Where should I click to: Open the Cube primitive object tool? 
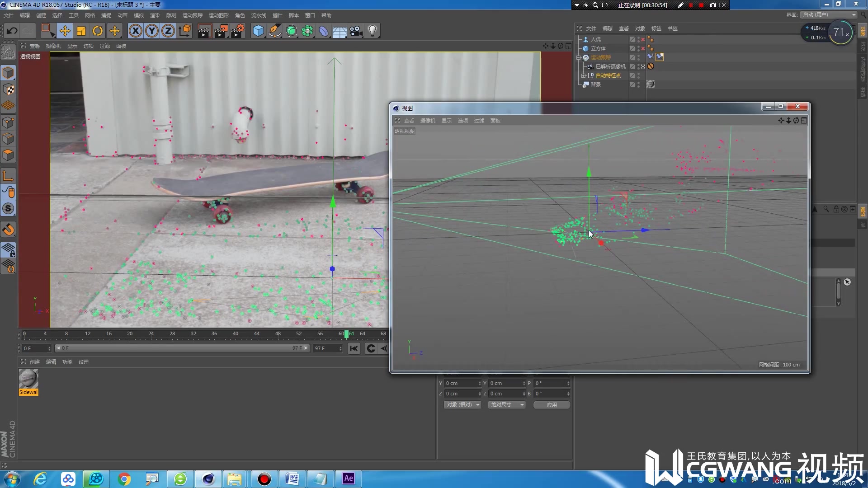tap(258, 31)
